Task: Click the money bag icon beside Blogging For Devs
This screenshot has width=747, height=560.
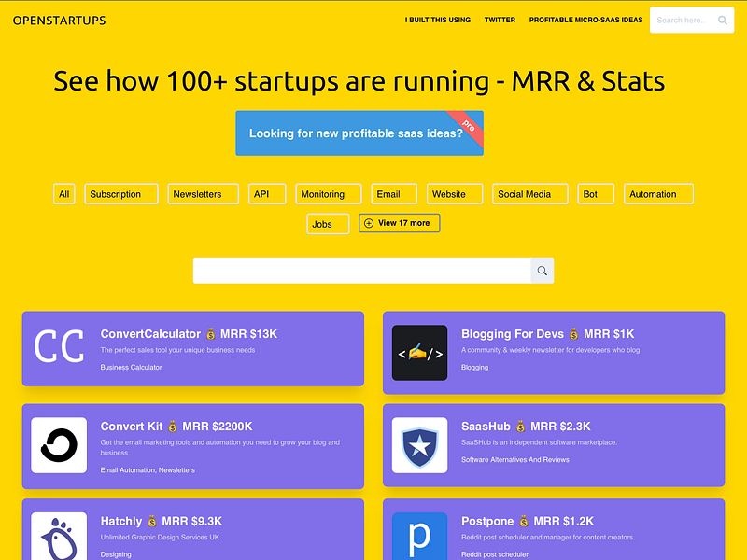Action: coord(574,334)
